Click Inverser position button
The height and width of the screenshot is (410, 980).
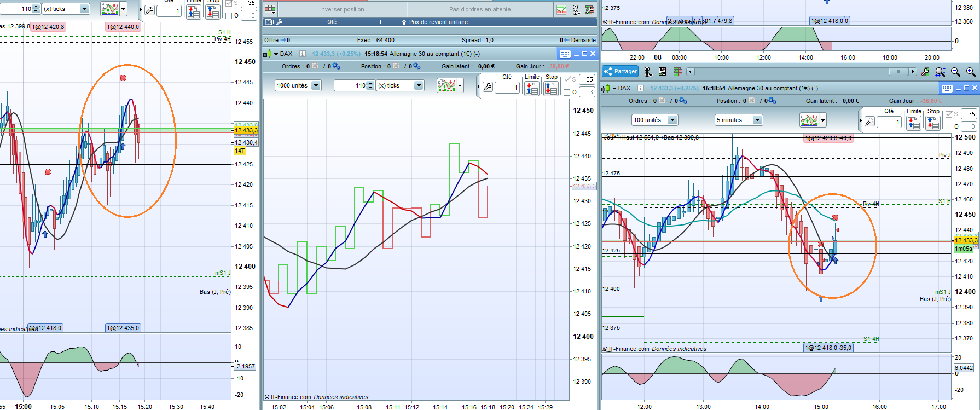pyautogui.click(x=342, y=9)
